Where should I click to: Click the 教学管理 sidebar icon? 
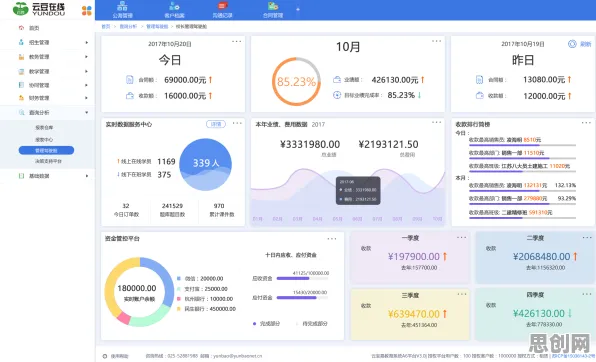point(21,71)
